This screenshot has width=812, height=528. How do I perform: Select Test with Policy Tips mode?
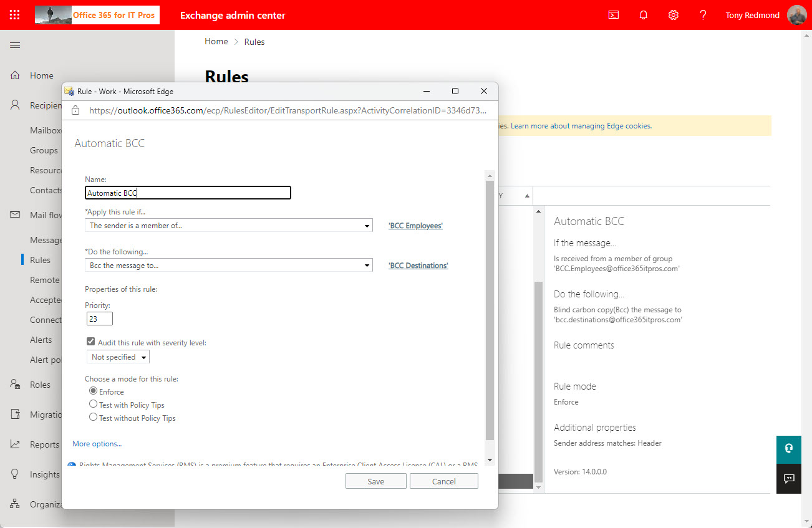[94, 405]
